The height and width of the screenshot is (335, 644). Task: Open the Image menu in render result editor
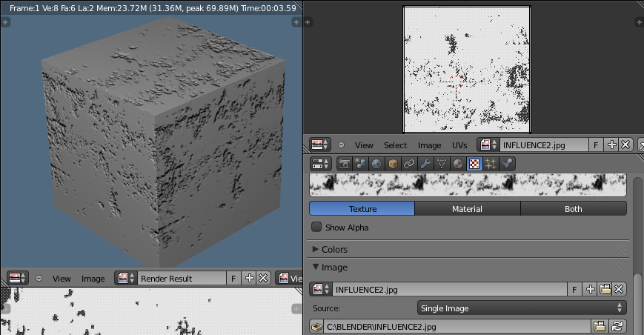pos(93,279)
